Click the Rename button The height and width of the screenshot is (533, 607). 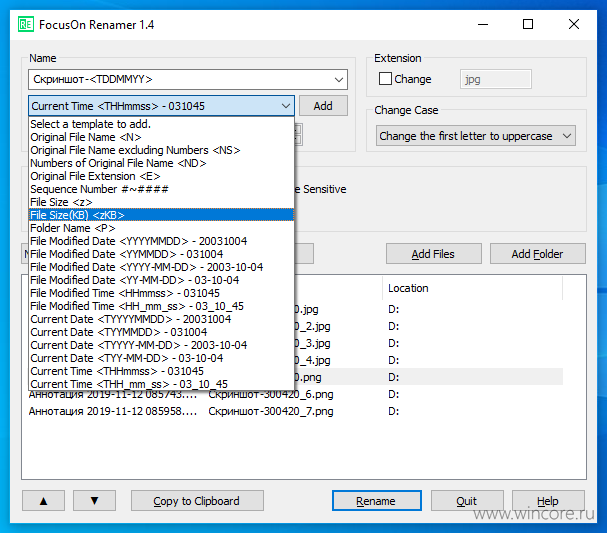coord(377,501)
